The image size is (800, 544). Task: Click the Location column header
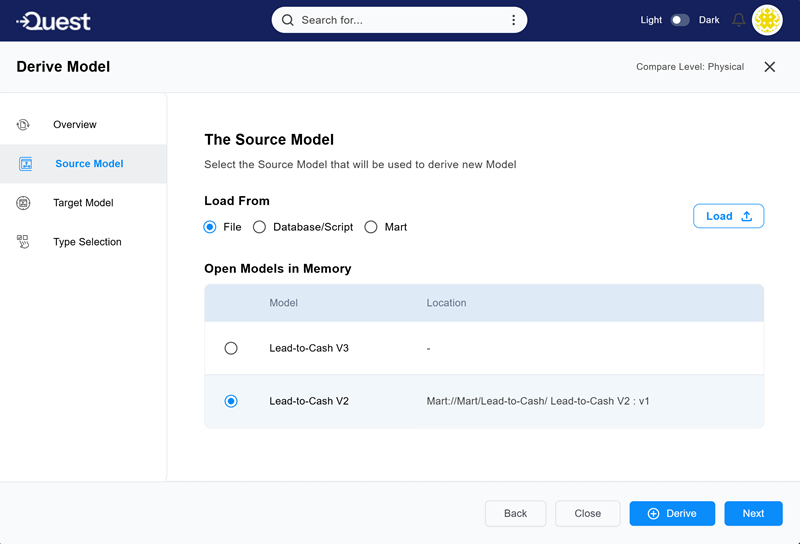(446, 303)
